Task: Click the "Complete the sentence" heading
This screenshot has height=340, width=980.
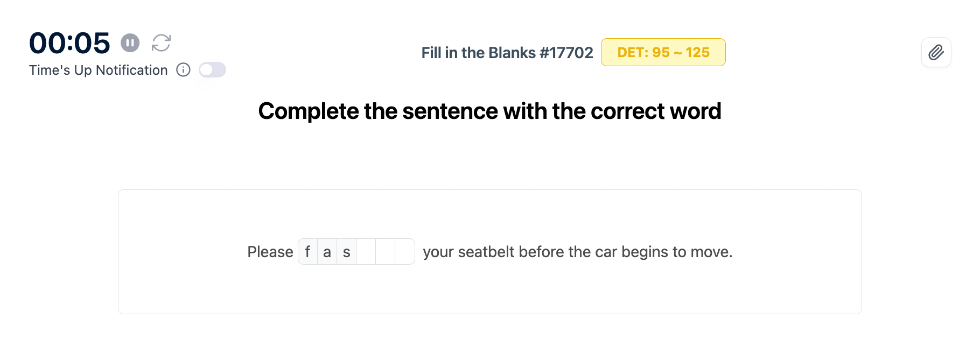Action: pos(489,111)
